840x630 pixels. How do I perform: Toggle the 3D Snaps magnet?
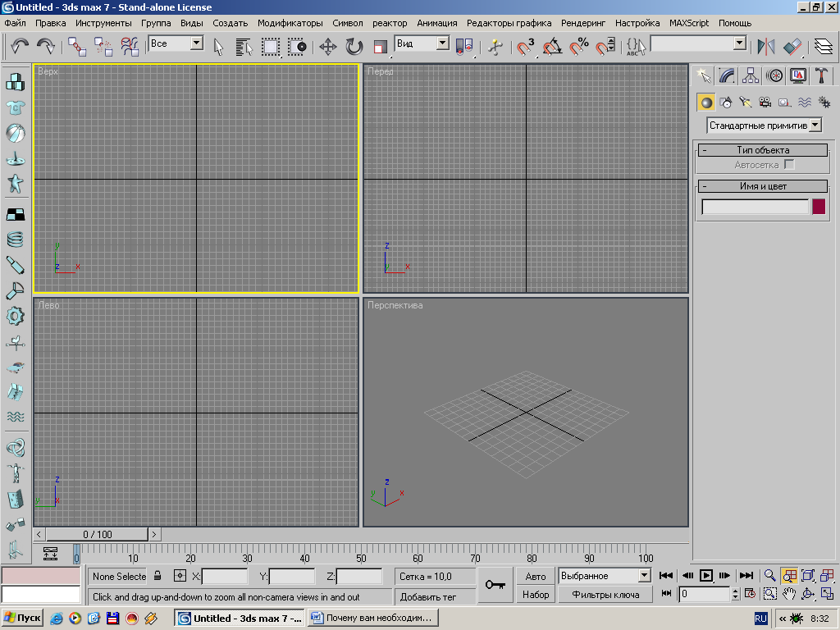coord(526,46)
